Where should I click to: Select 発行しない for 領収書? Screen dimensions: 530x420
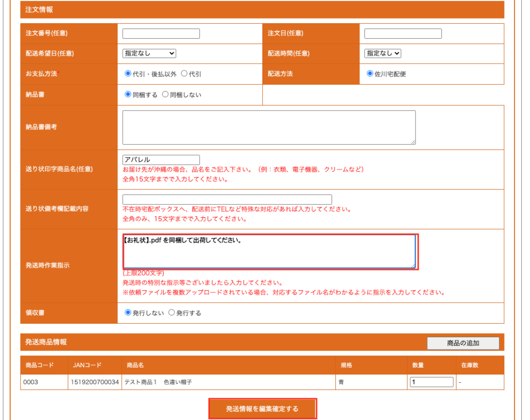pyautogui.click(x=128, y=313)
